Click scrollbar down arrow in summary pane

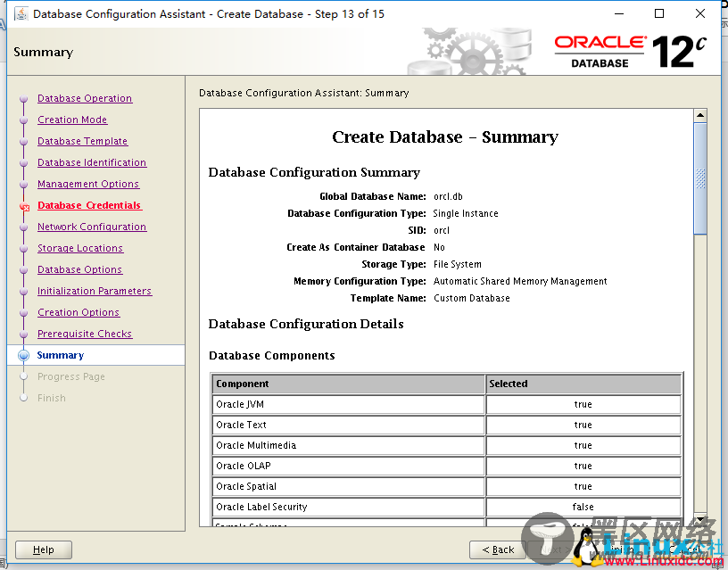coord(700,519)
